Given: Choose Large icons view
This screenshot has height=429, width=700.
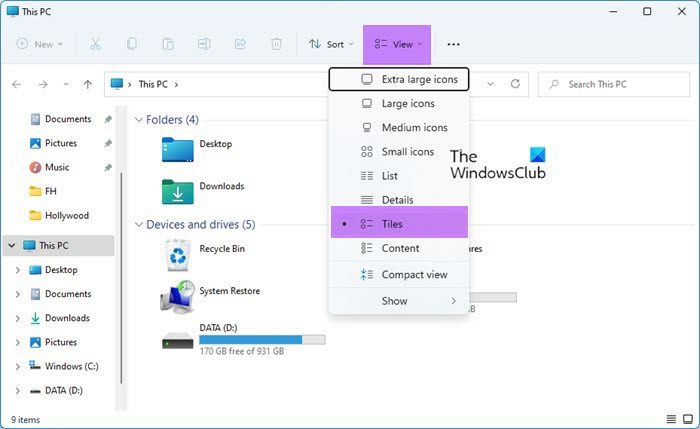Looking at the screenshot, I should (x=399, y=104).
